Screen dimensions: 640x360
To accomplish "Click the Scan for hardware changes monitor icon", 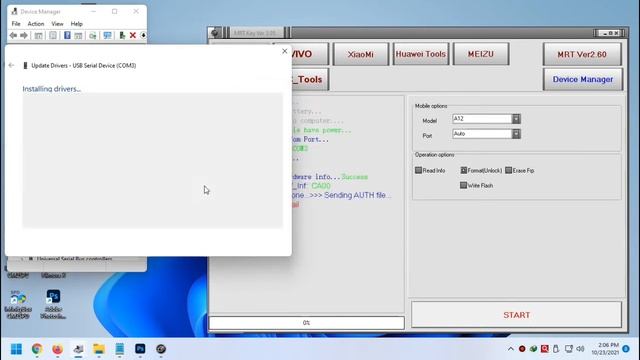I will pos(107,36).
